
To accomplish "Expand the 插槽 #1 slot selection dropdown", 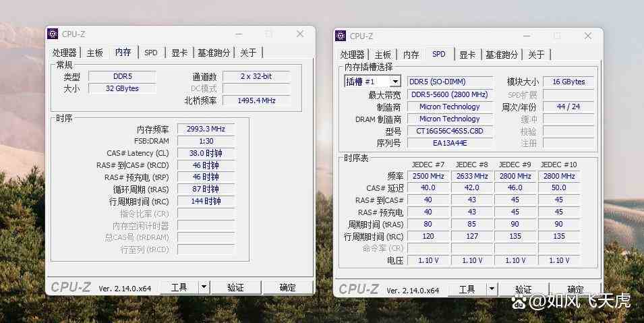I will click(x=395, y=82).
